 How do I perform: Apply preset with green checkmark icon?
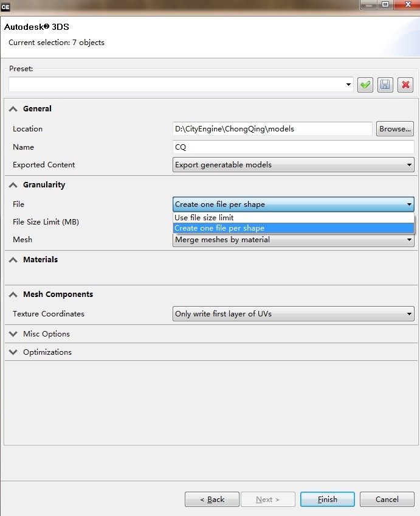click(365, 85)
